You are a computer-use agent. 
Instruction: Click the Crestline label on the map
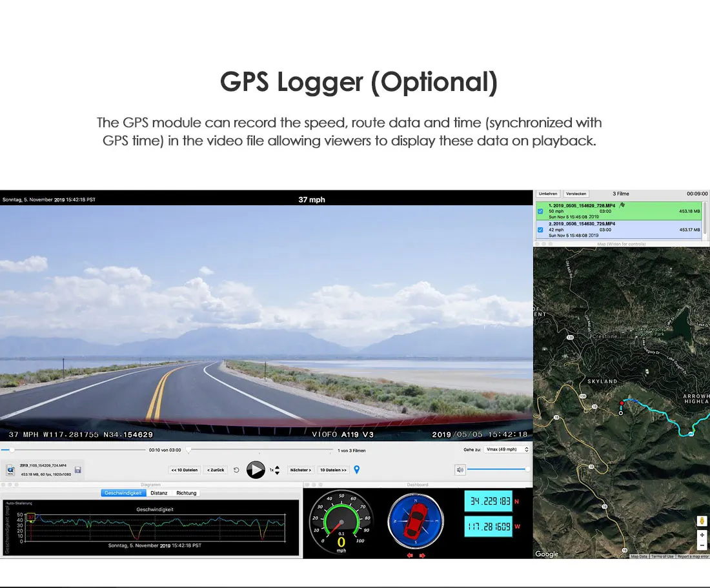click(605, 336)
